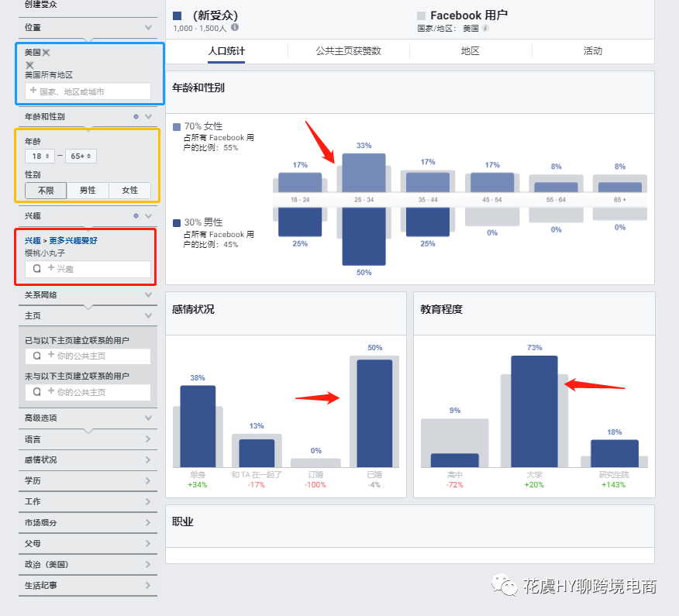Collapse 高级选项 section chevron
Image resolution: width=679 pixels, height=616 pixels.
(149, 418)
